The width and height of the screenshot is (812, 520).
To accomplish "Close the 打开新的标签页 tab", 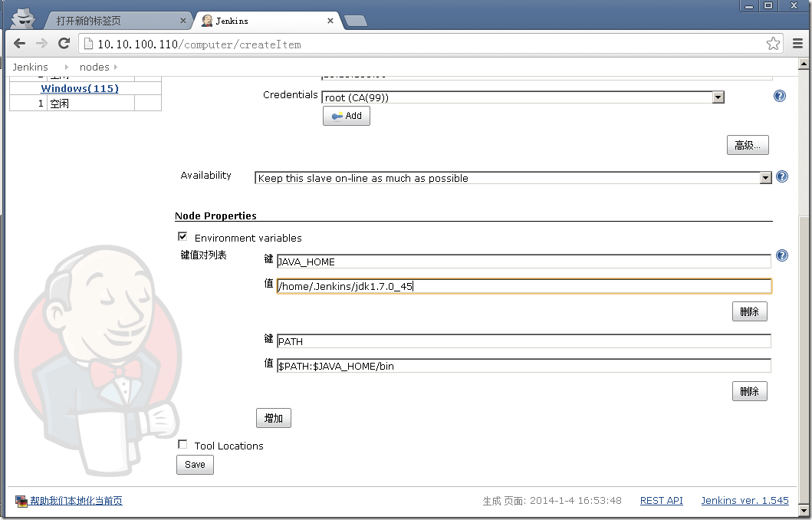I will point(182,21).
